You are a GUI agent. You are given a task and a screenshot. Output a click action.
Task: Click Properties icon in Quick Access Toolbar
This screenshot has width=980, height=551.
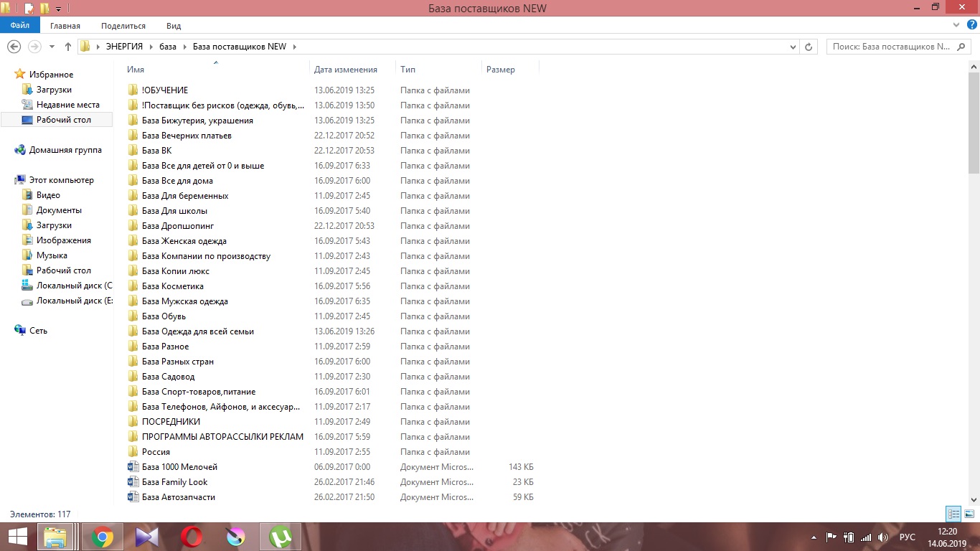point(29,9)
